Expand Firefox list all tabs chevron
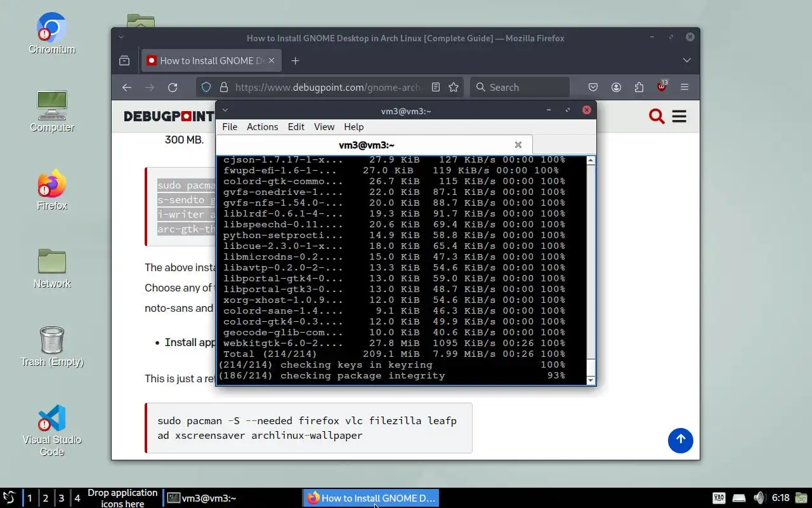812x508 pixels. pos(687,60)
